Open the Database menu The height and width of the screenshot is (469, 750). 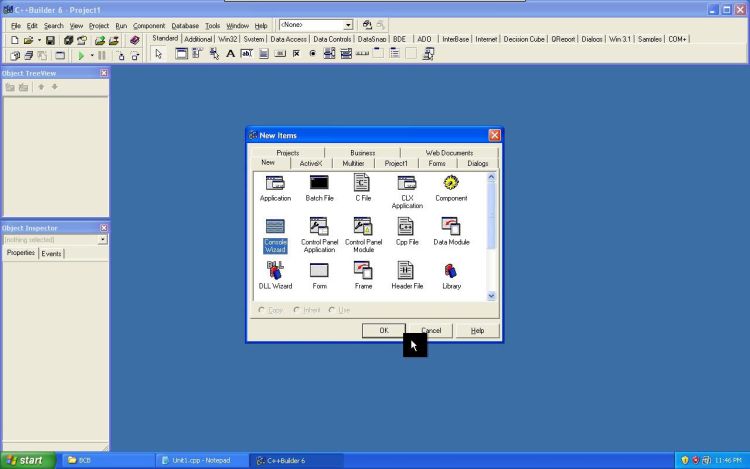(185, 26)
